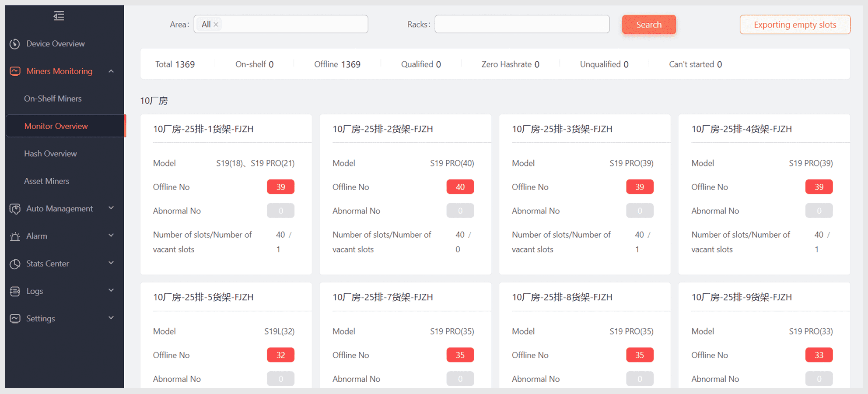Click the Alarm siren icon
The height and width of the screenshot is (394, 868).
(15, 236)
